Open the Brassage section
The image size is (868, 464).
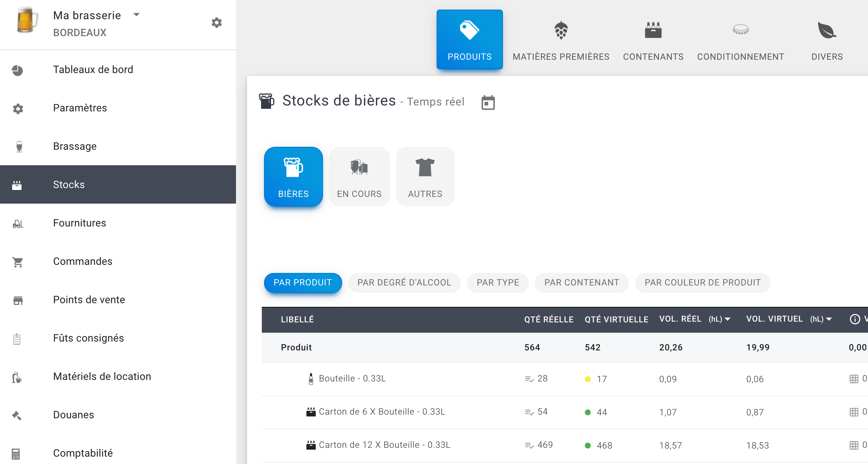[x=118, y=146]
